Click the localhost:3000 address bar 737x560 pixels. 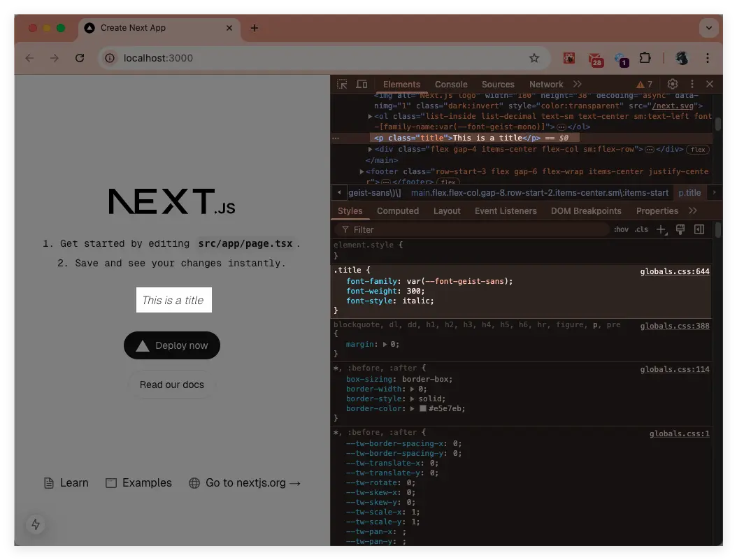pos(324,58)
